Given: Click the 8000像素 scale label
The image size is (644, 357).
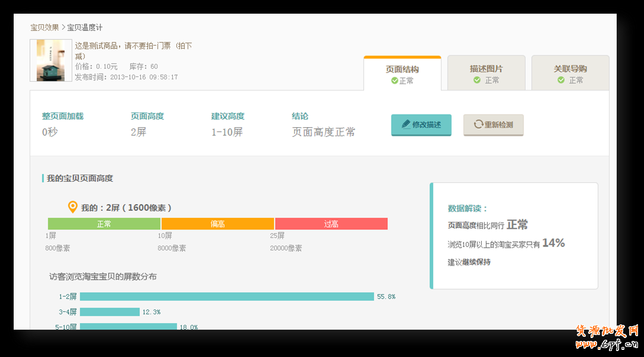Looking at the screenshot, I should (x=172, y=248).
